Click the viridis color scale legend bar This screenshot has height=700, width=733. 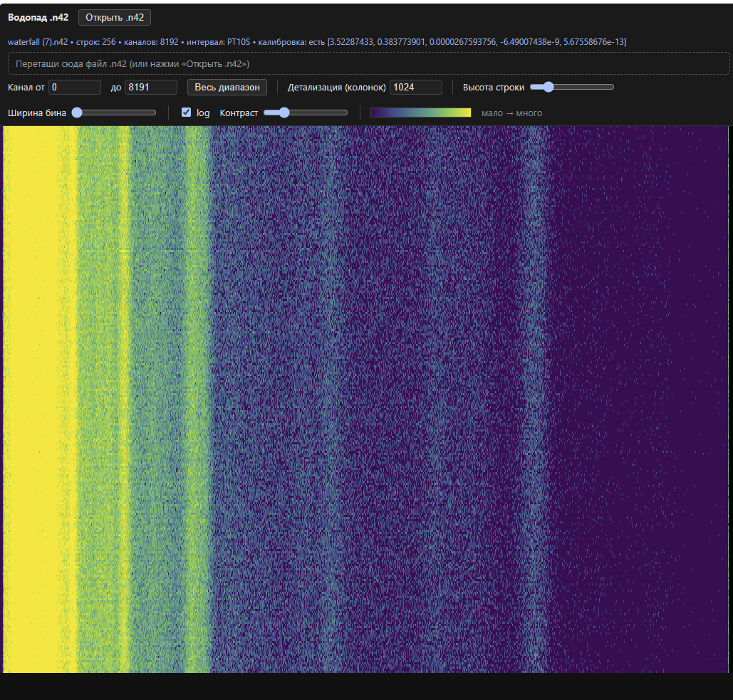[x=421, y=113]
